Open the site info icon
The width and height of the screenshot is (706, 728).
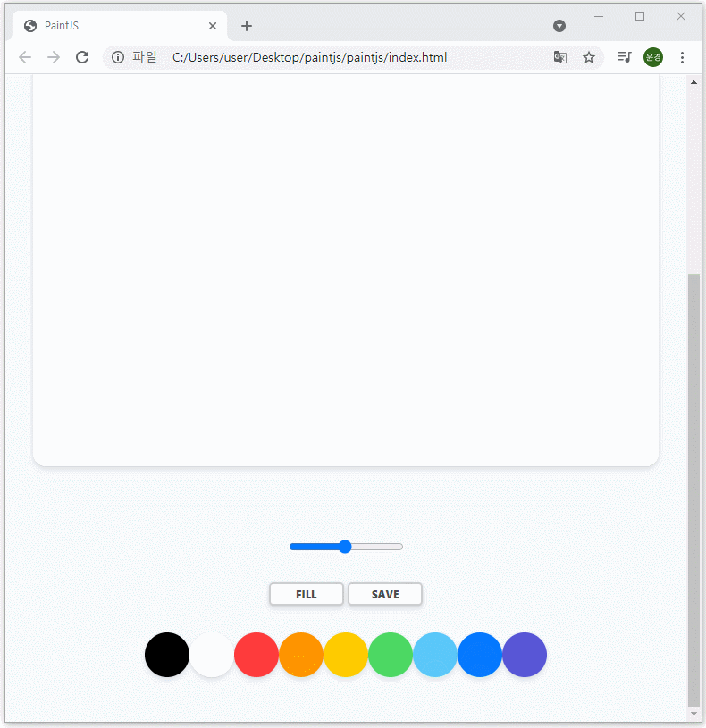[118, 57]
